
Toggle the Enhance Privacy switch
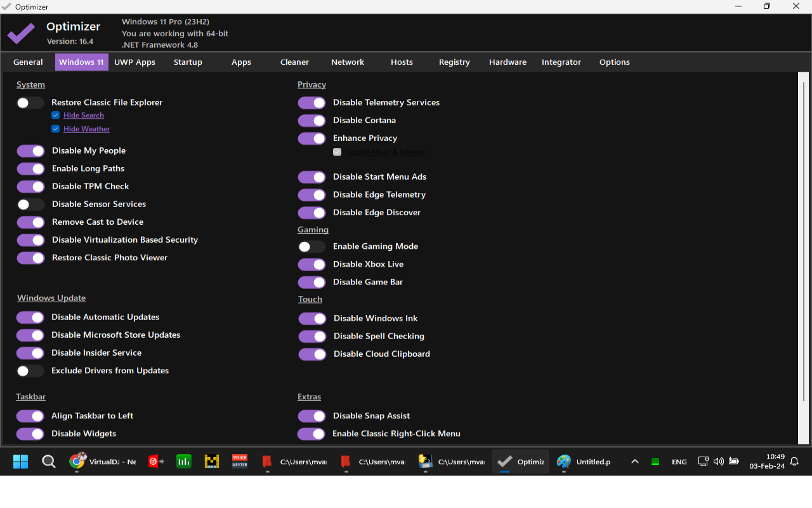tap(311, 138)
